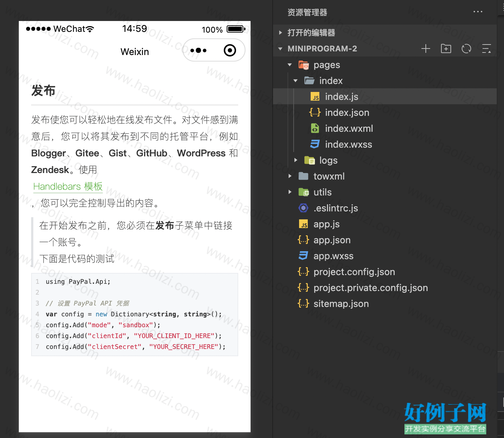Click code line containing YOUR_CLIENT_ID_HERE
Image resolution: width=504 pixels, height=438 pixels.
(134, 336)
